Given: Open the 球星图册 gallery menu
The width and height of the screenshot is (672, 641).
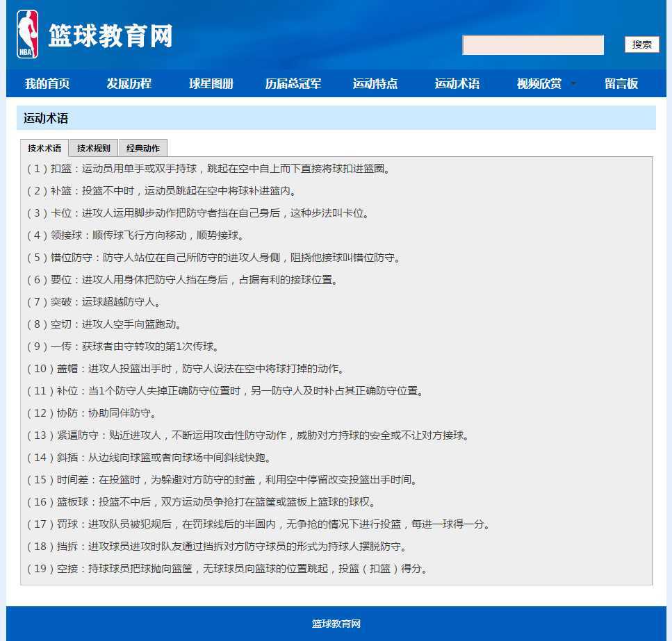Looking at the screenshot, I should point(211,84).
